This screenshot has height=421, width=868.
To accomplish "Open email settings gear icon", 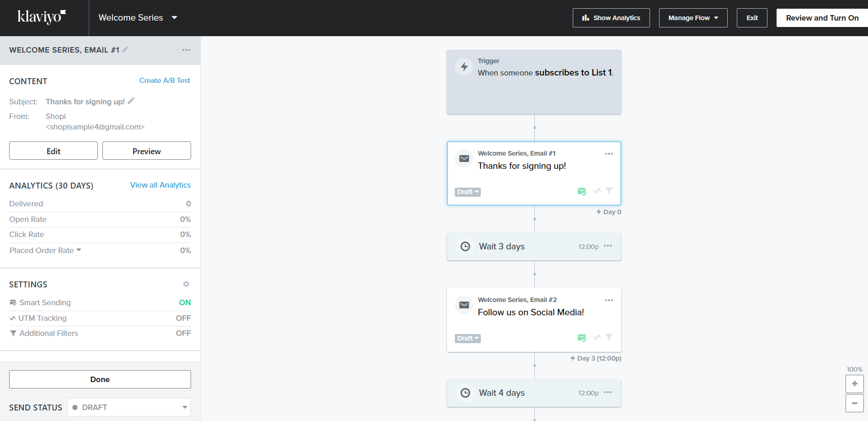I will [x=186, y=284].
